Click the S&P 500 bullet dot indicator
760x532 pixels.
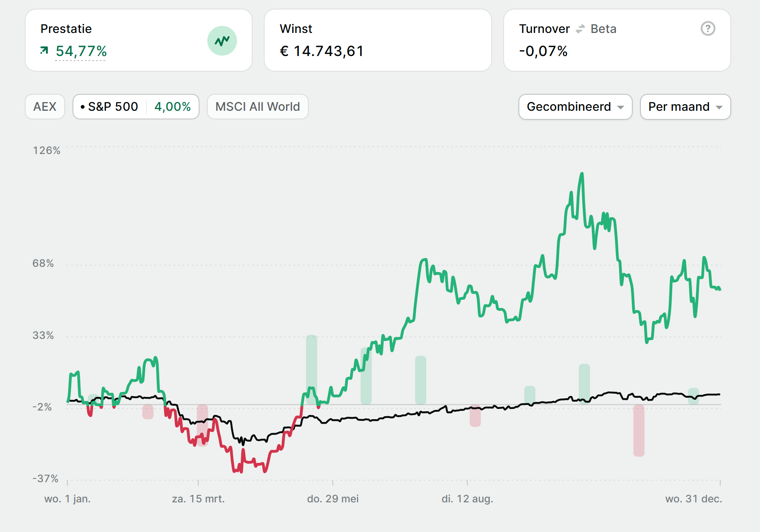click(x=83, y=107)
